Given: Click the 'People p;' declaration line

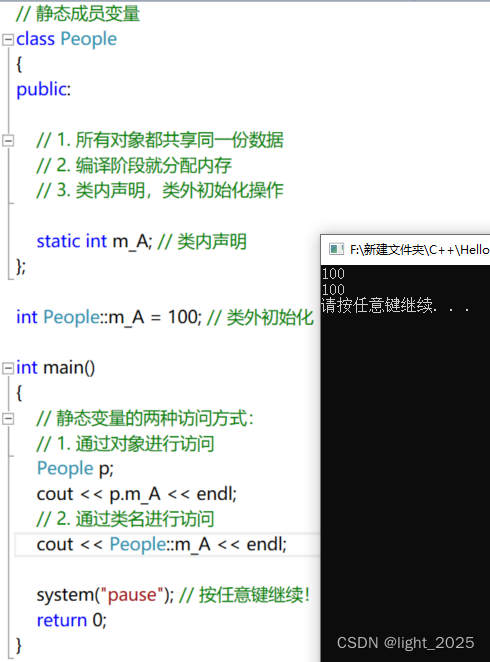Looking at the screenshot, I should click(x=75, y=469).
